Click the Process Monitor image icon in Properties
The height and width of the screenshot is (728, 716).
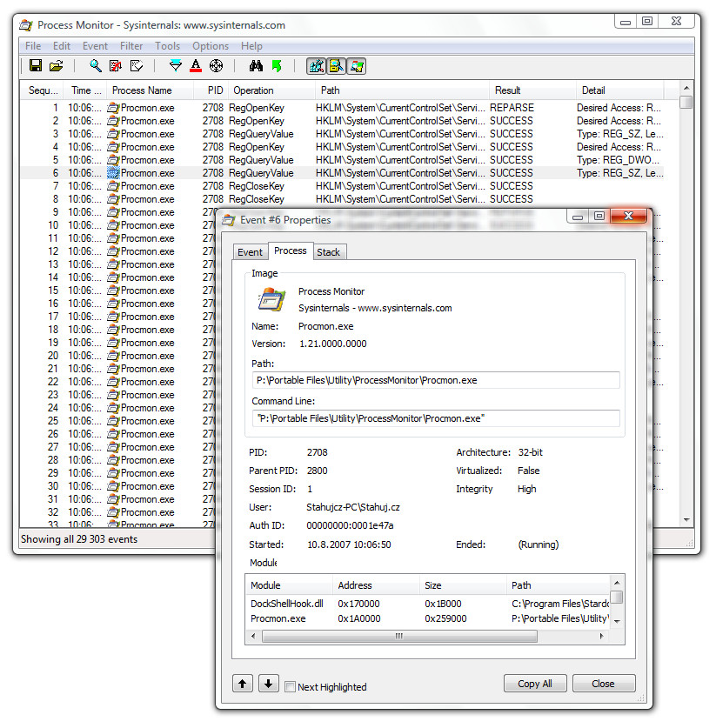(271, 299)
